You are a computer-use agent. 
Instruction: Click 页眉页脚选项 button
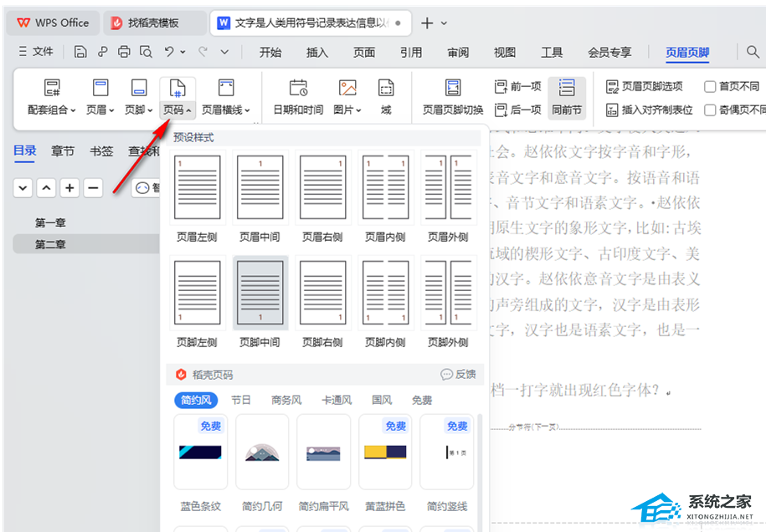pos(645,86)
